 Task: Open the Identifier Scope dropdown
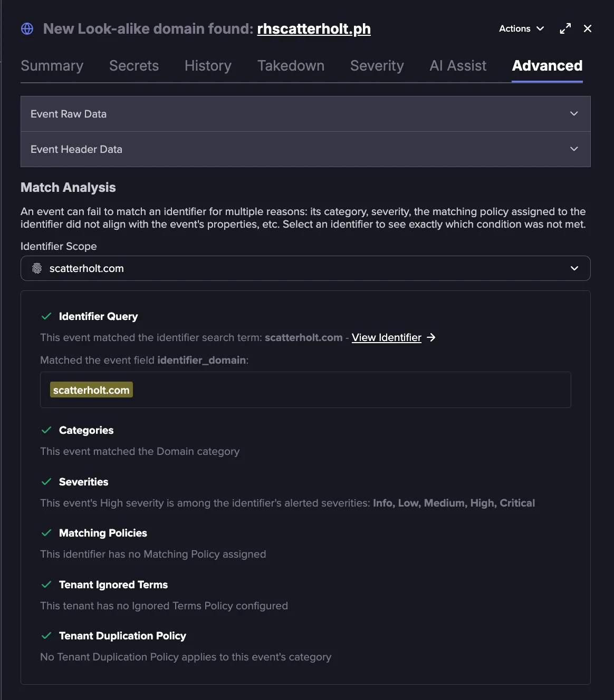pyautogui.click(x=305, y=268)
